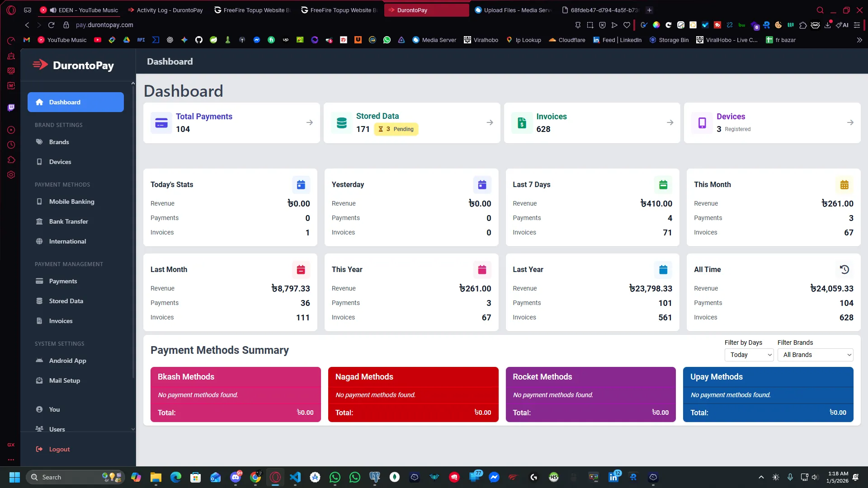Click the Devices card phone icon
Viewport: 868px width, 488px height.
tap(702, 123)
